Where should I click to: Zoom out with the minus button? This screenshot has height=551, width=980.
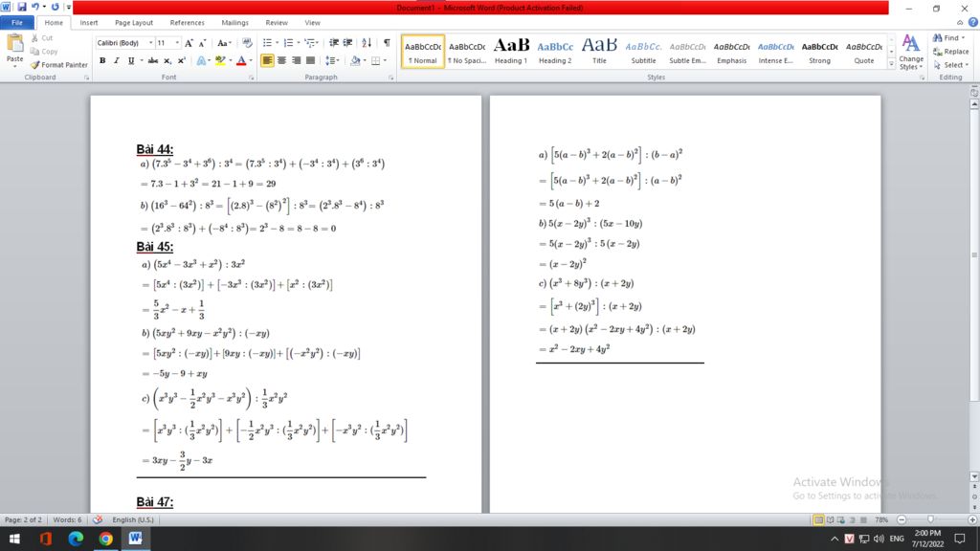(902, 519)
